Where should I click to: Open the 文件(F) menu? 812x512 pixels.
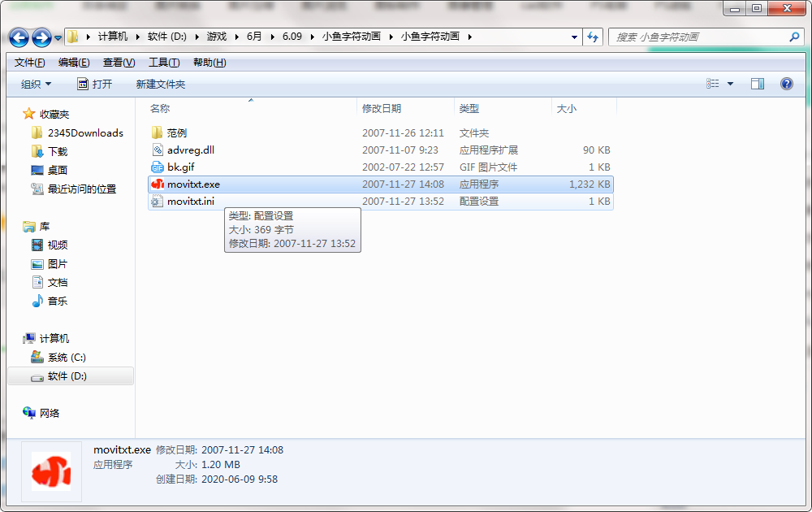(30, 63)
